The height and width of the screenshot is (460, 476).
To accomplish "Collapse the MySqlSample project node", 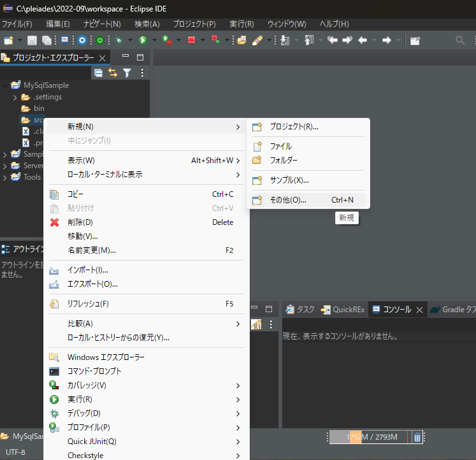I will pos(4,85).
